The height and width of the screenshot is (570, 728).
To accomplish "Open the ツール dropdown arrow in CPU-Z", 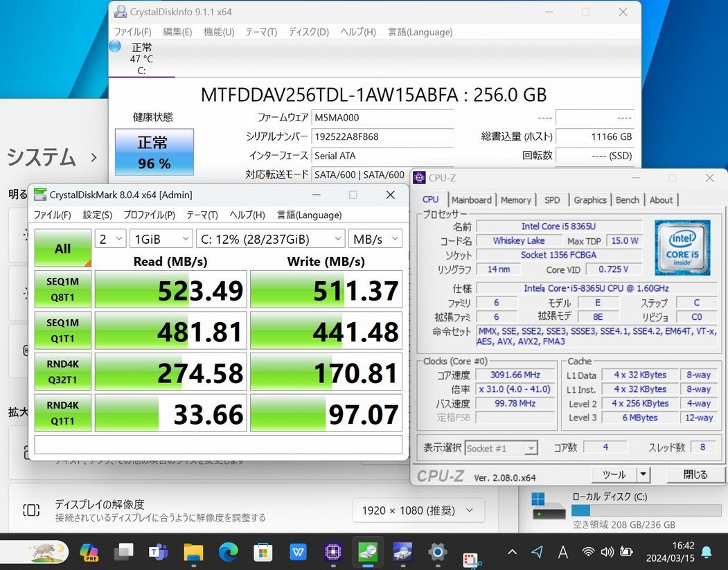I will point(643,474).
